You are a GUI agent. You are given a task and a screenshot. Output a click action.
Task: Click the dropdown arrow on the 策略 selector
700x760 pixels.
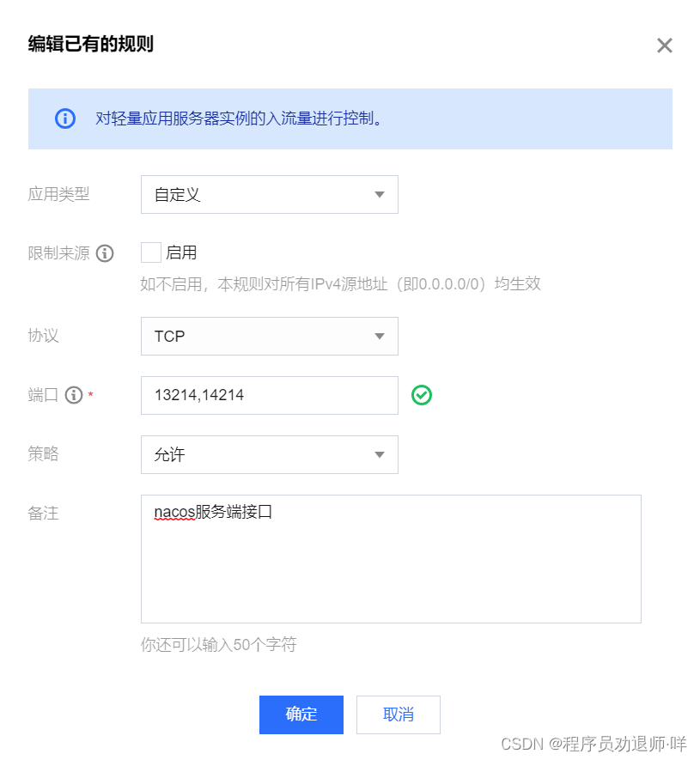380,454
